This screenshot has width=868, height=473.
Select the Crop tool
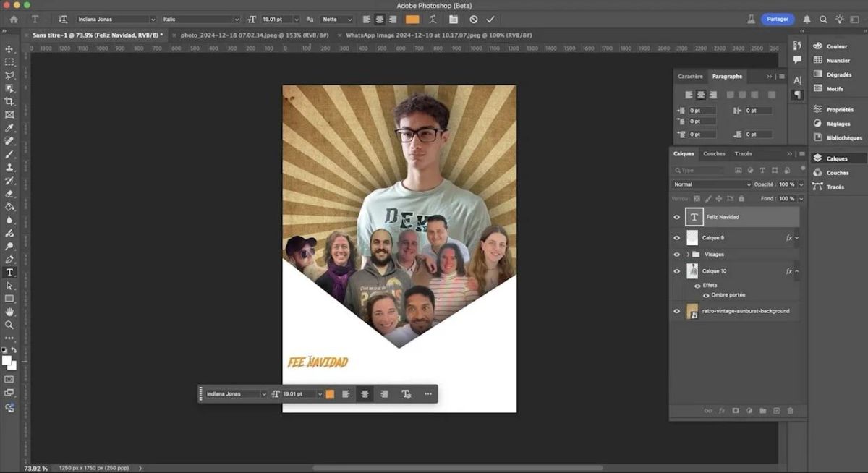click(x=9, y=101)
